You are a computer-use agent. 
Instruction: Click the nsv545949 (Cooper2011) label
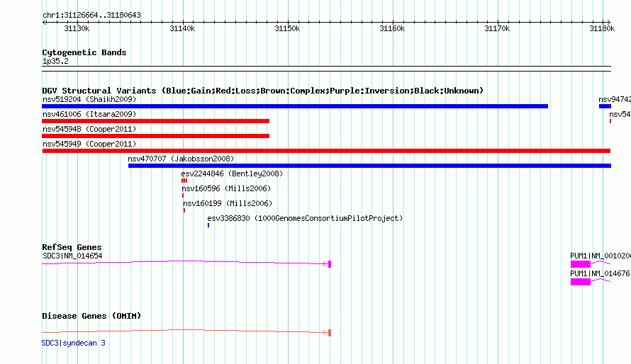(x=89, y=144)
